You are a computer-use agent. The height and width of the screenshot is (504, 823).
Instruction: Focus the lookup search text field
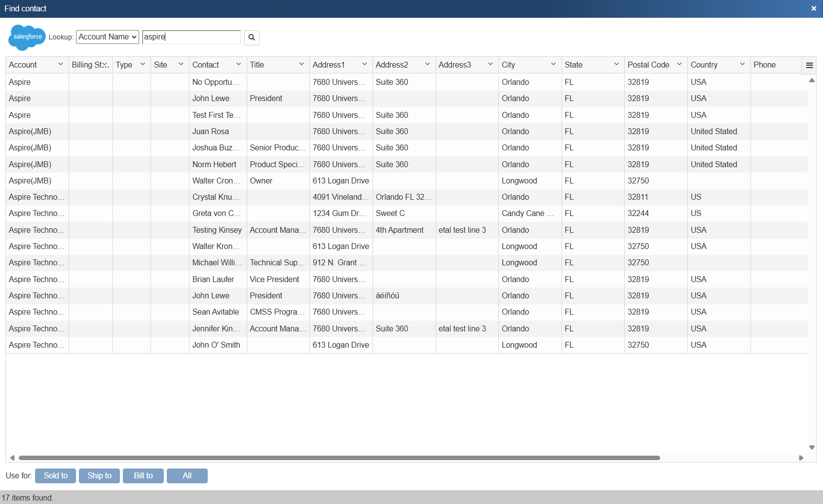click(x=191, y=37)
